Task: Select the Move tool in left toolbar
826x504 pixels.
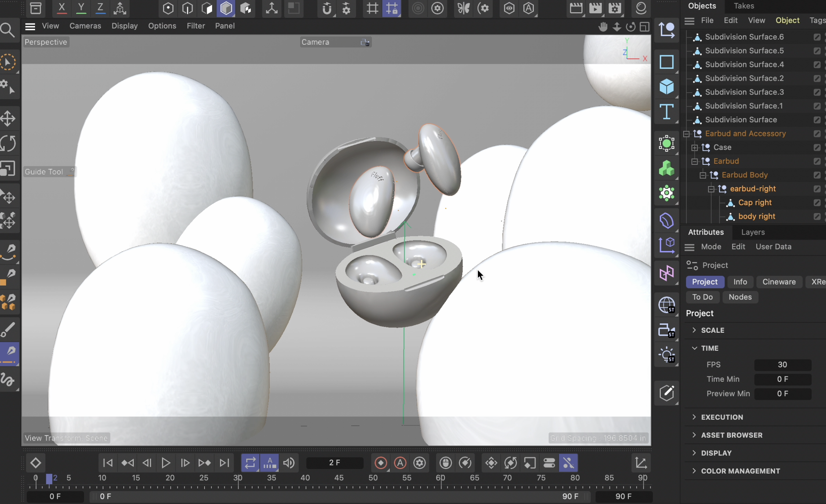Action: pyautogui.click(x=8, y=118)
